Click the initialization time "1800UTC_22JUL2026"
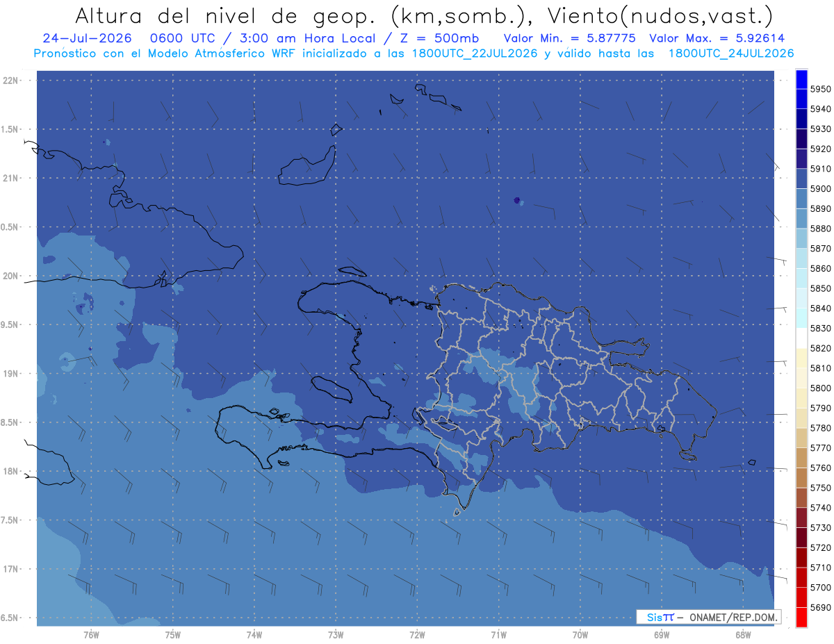Screen dimensions: 834x644 click(475, 53)
